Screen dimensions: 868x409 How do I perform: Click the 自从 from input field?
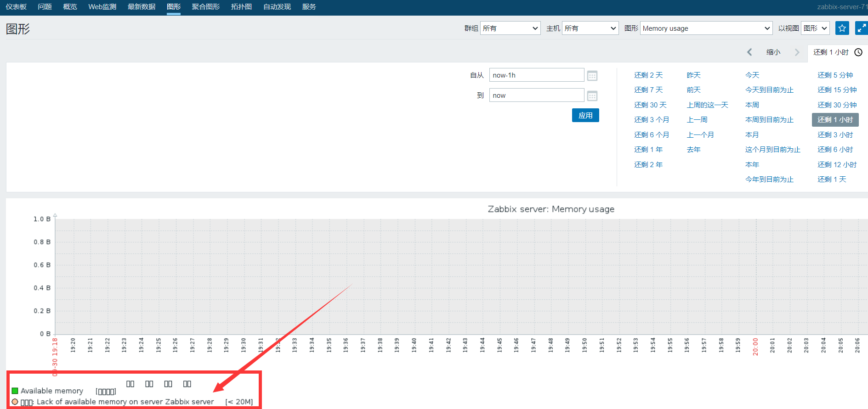pos(537,75)
